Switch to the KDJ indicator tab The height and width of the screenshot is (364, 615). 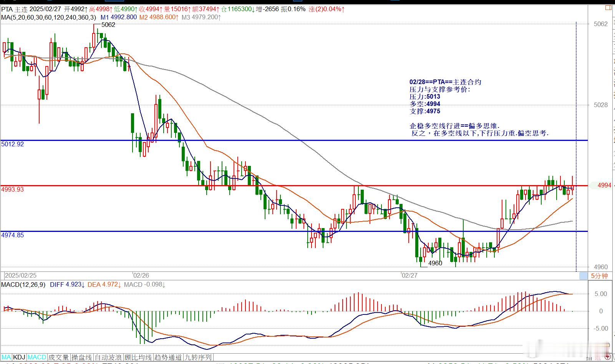click(19, 357)
